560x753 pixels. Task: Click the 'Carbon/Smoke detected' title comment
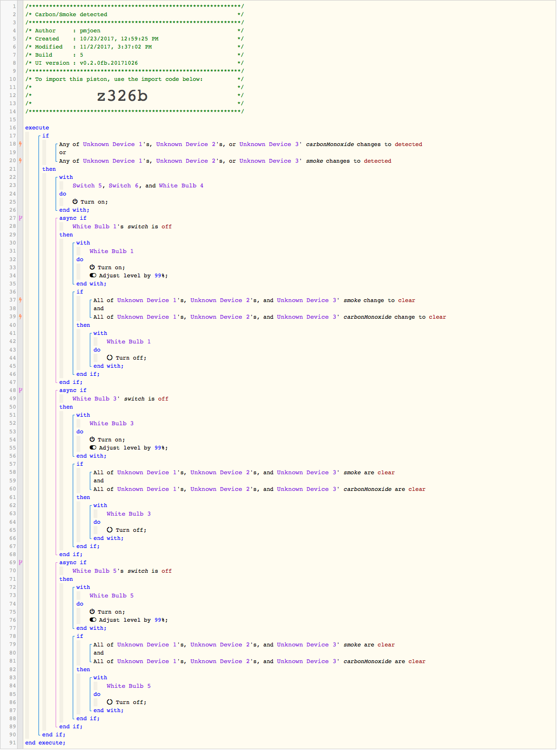[x=135, y=14]
